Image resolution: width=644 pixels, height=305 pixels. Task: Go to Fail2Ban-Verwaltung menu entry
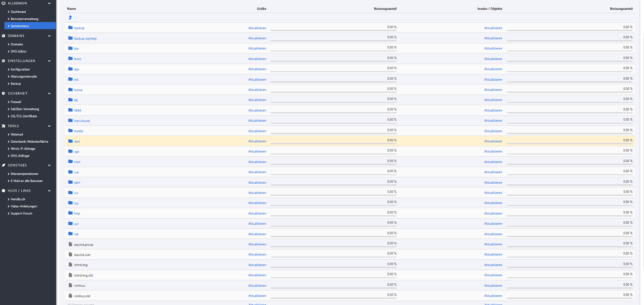pyautogui.click(x=25, y=109)
